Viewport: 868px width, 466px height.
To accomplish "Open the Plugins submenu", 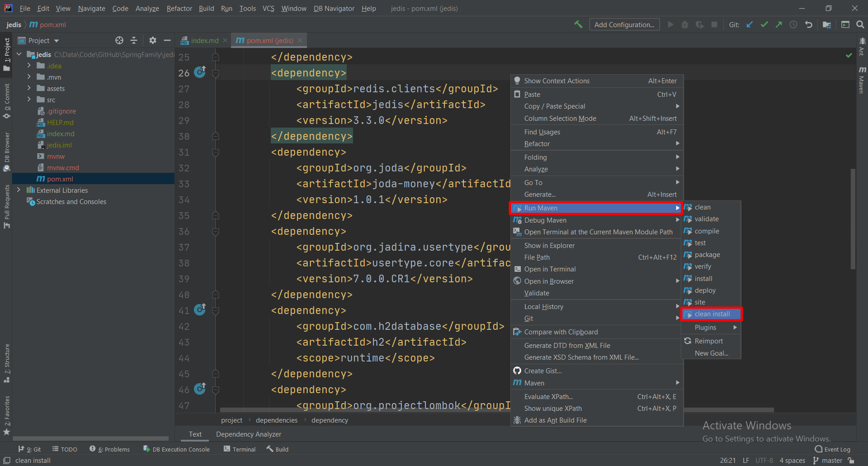I will pos(711,328).
